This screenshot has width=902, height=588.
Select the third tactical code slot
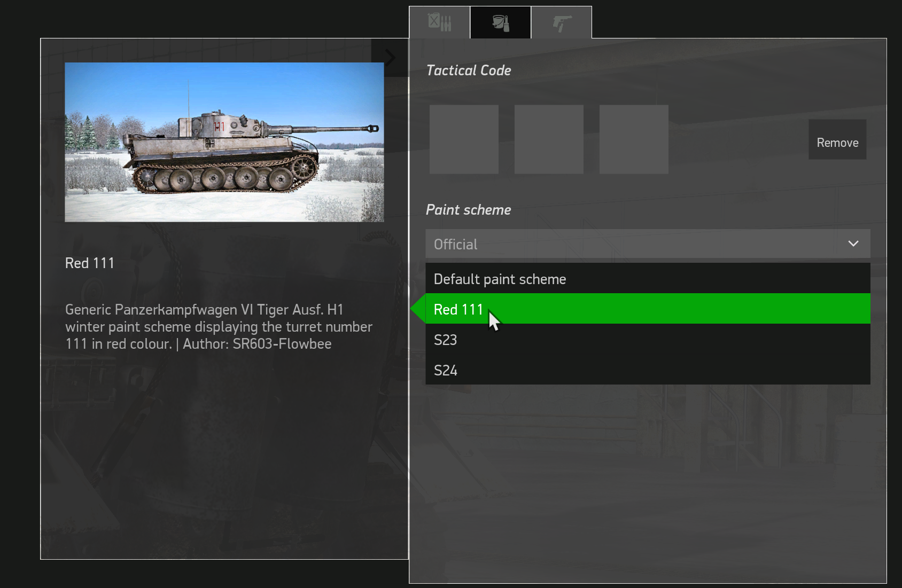[634, 139]
